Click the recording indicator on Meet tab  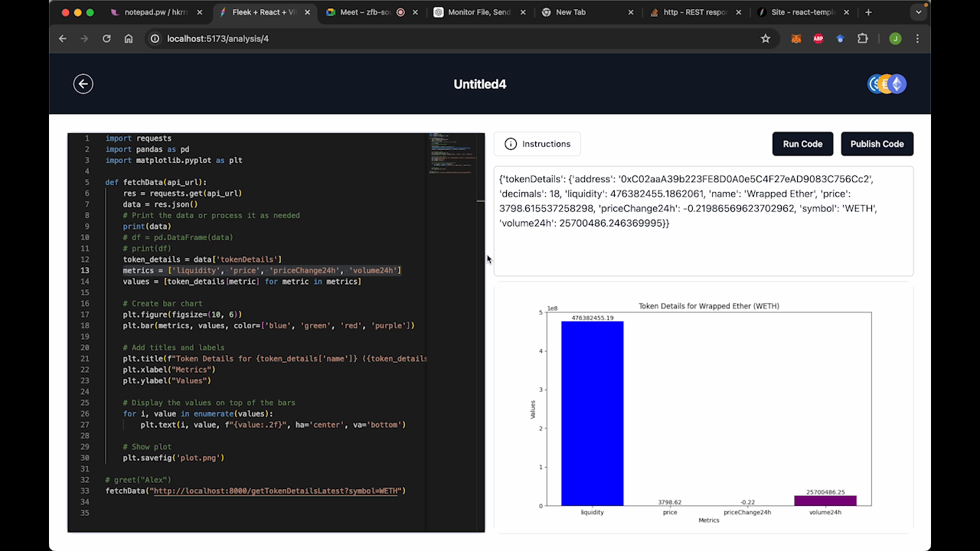pos(400,12)
